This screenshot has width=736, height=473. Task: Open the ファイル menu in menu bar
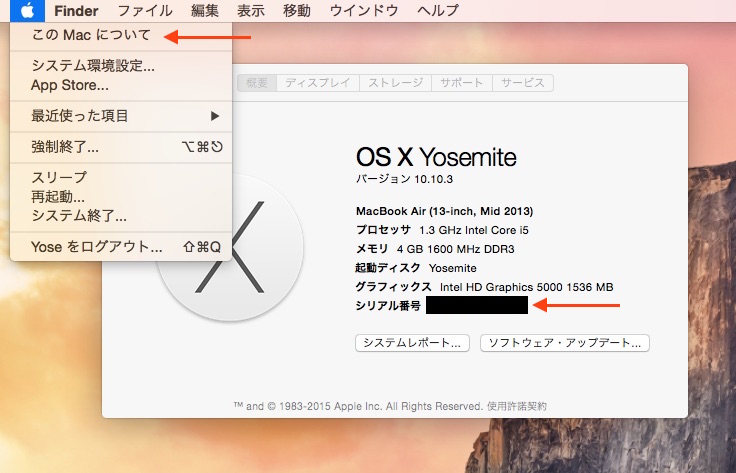pos(145,10)
